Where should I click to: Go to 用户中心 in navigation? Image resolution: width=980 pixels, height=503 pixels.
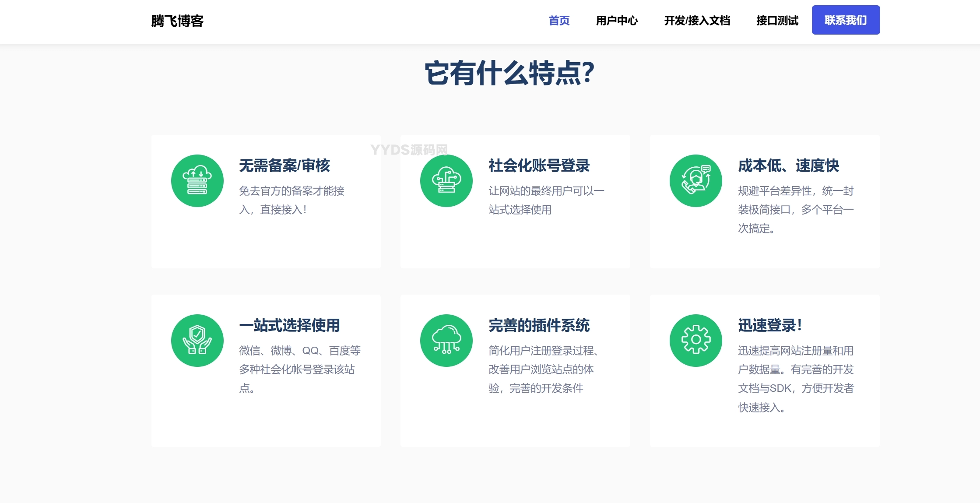[x=616, y=21]
